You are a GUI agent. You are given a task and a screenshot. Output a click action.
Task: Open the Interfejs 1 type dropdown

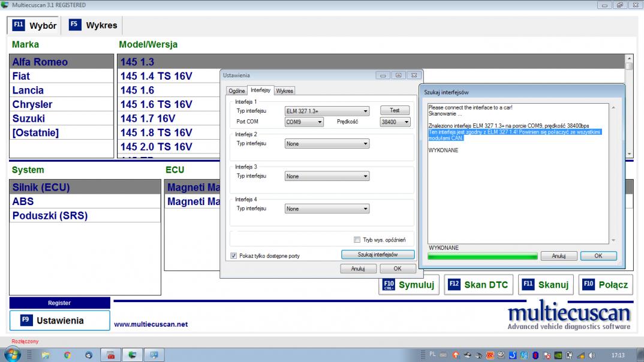click(327, 111)
